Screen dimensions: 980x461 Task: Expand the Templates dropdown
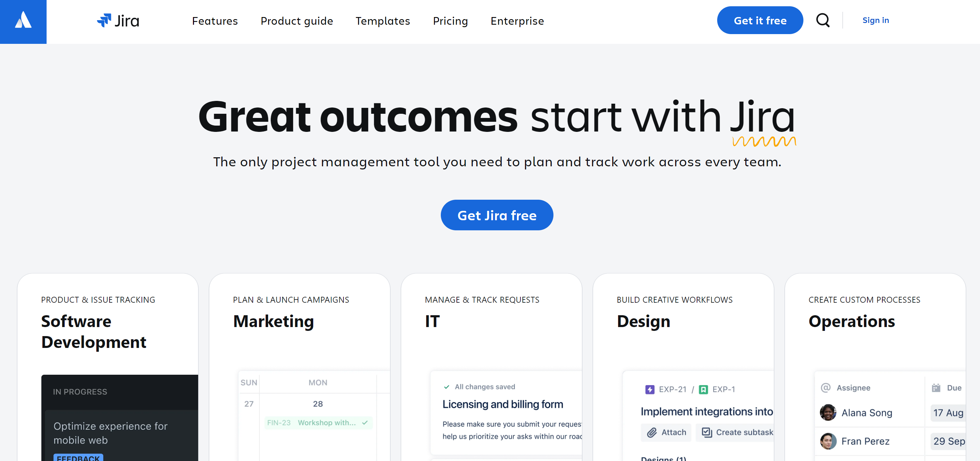click(382, 21)
